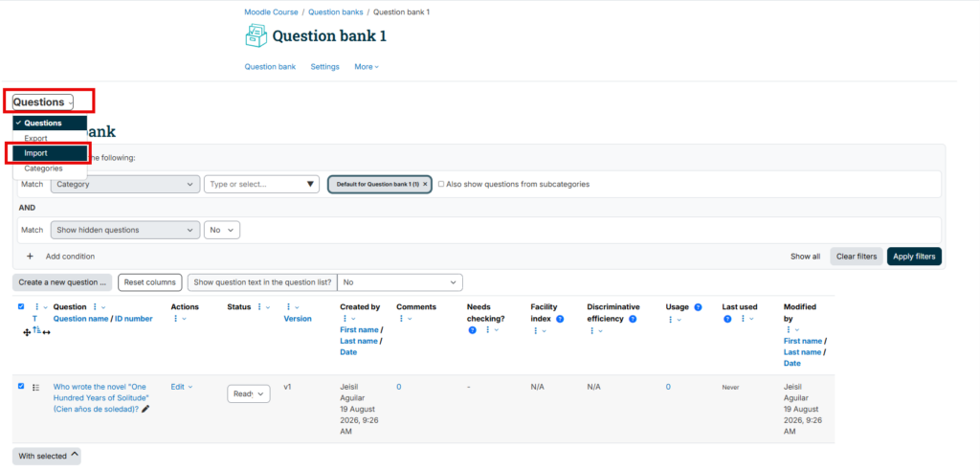Toggle the select-all checkbox in table header
Viewport: 980px width, 471px height.
pos(21,306)
